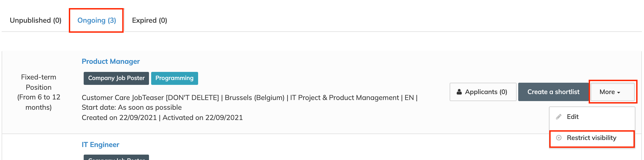Open the Expired (0) tab
This screenshot has height=160, width=644.
150,20
